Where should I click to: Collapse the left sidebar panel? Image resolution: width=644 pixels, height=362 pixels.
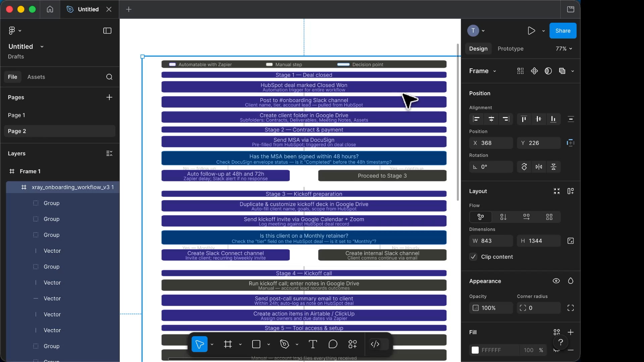107,31
